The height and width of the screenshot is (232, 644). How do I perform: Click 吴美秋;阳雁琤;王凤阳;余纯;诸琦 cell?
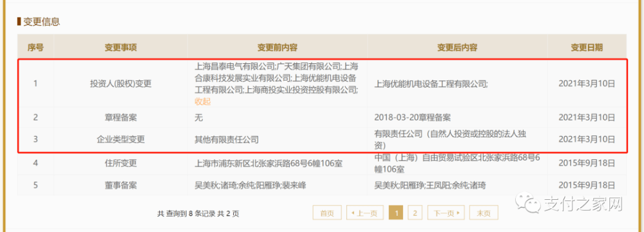[x=430, y=186]
